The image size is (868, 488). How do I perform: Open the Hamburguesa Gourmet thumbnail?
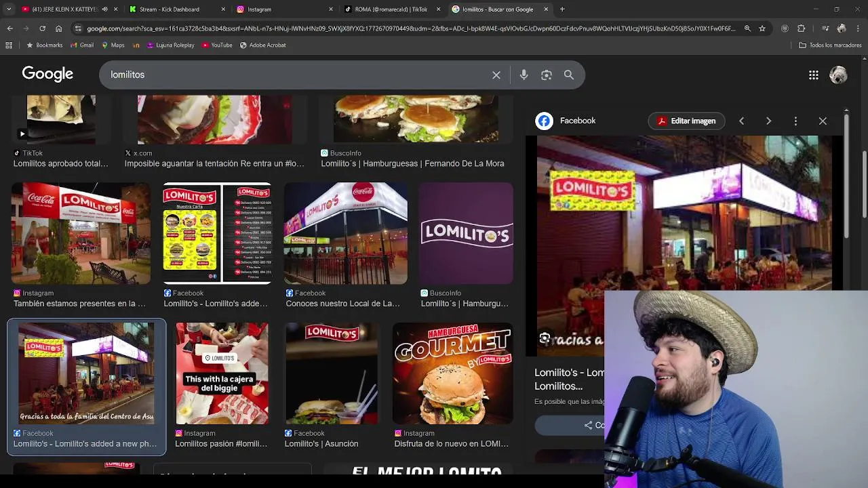tap(452, 373)
